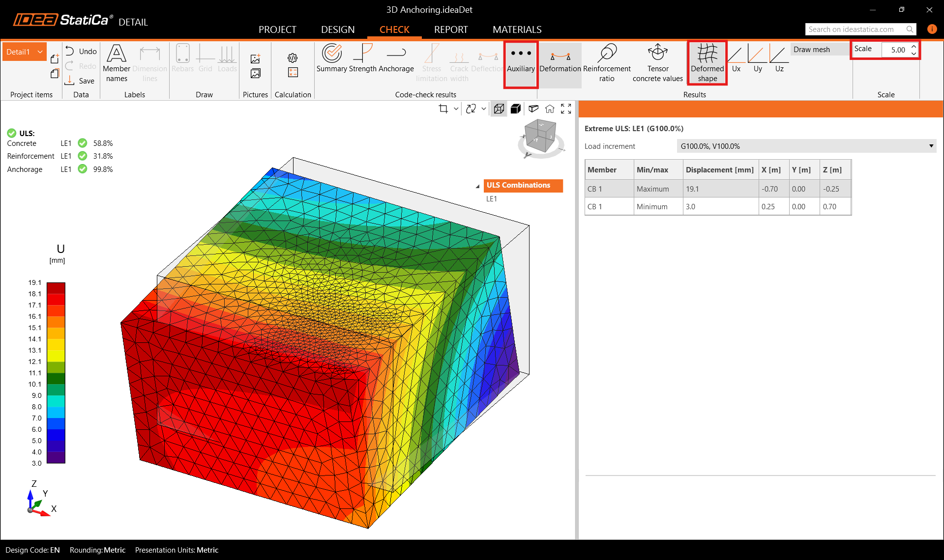The image size is (944, 560).
Task: Run the calculation icon
Action: point(293,73)
